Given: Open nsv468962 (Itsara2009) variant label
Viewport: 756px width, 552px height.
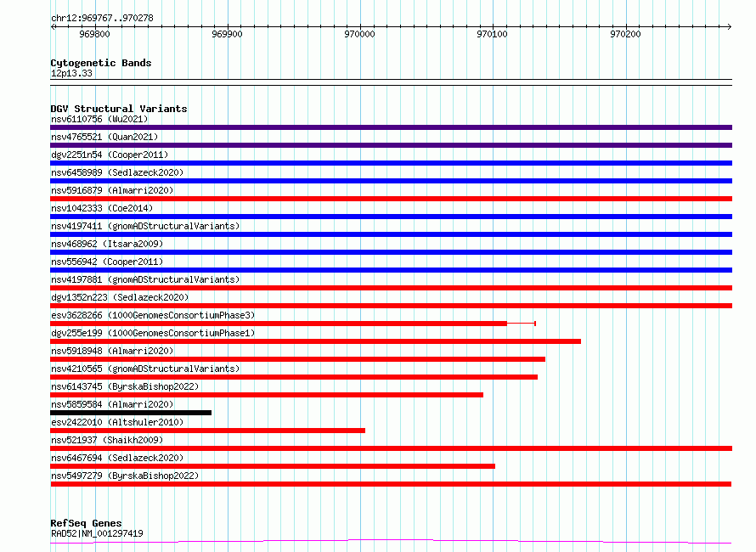Looking at the screenshot, I should tap(107, 244).
